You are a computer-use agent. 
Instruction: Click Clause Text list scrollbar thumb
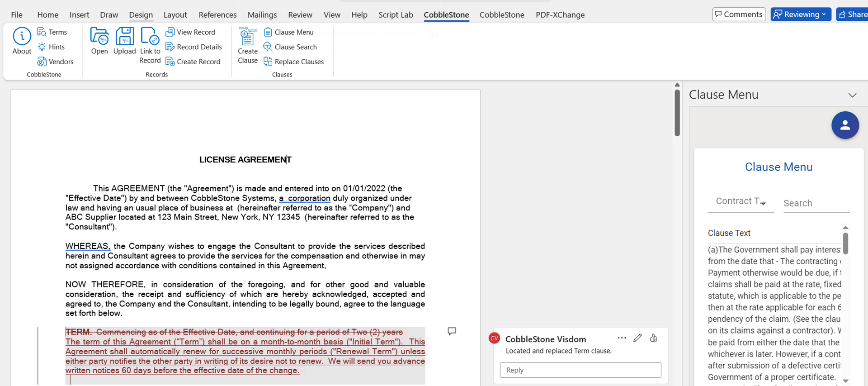click(x=845, y=243)
